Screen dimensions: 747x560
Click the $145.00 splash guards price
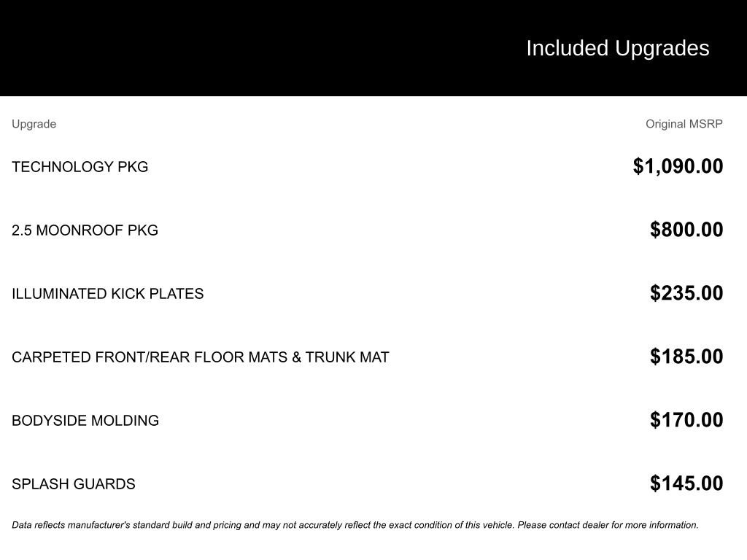click(686, 483)
